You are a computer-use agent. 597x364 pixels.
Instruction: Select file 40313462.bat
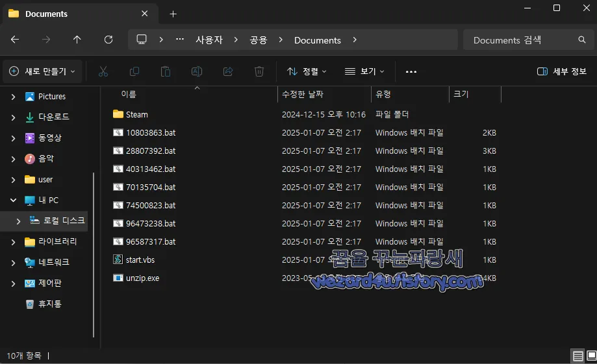151,169
